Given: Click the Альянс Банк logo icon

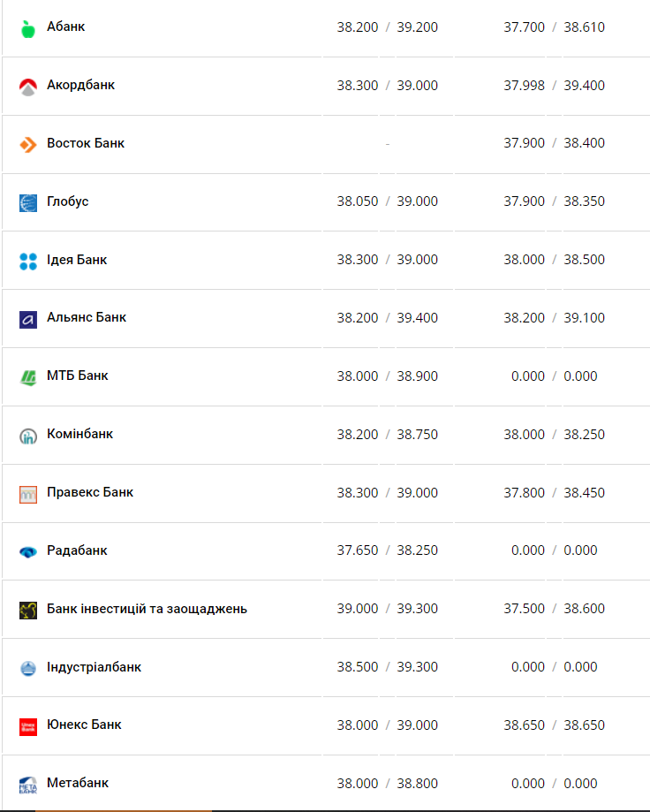Looking at the screenshot, I should click(x=28, y=319).
